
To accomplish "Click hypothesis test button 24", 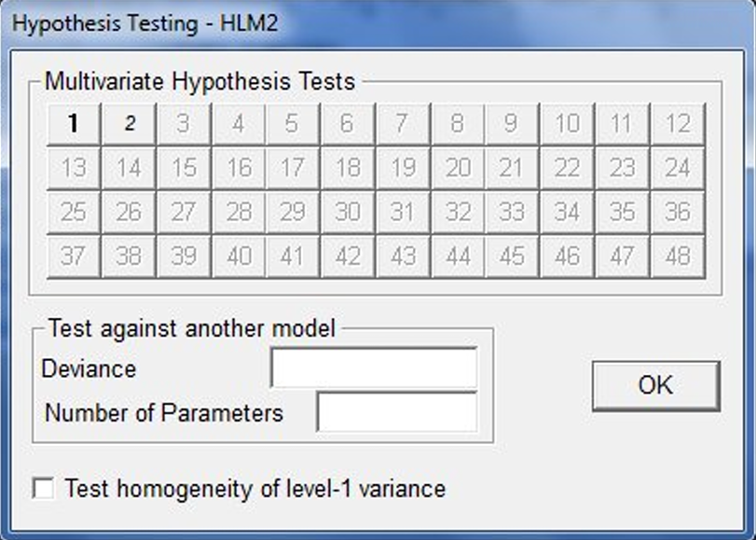I will tap(678, 168).
